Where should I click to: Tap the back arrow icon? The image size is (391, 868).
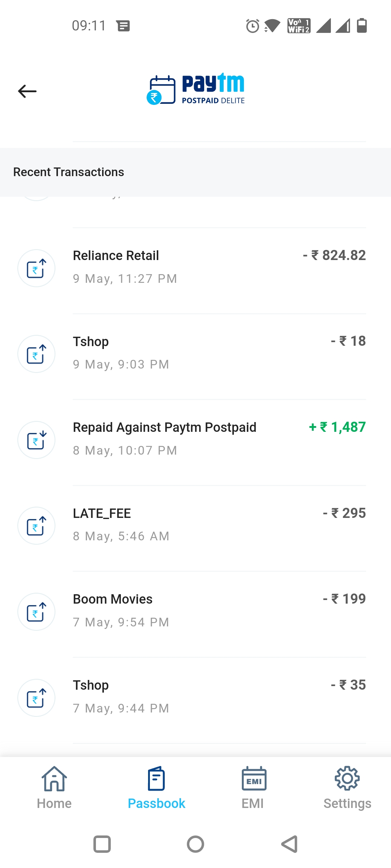pyautogui.click(x=28, y=91)
